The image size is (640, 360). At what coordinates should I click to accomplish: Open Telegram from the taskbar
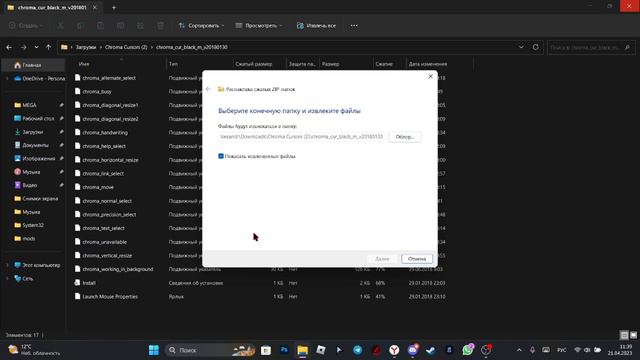coord(358,350)
